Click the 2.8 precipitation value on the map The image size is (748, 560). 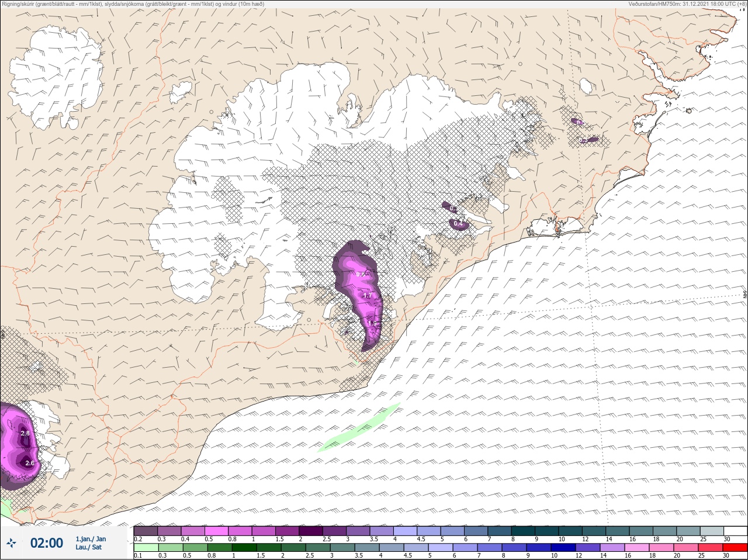25,433
